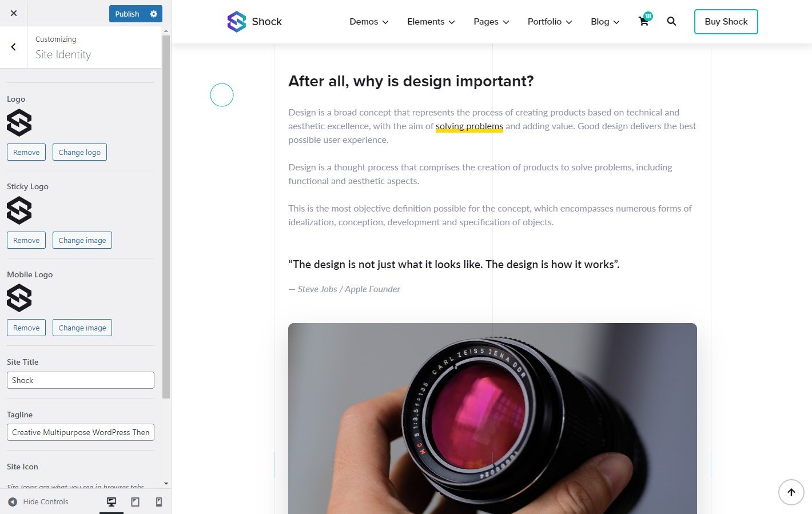Image resolution: width=812 pixels, height=514 pixels.
Task: Click the solving problems highlighted link
Action: tap(469, 126)
